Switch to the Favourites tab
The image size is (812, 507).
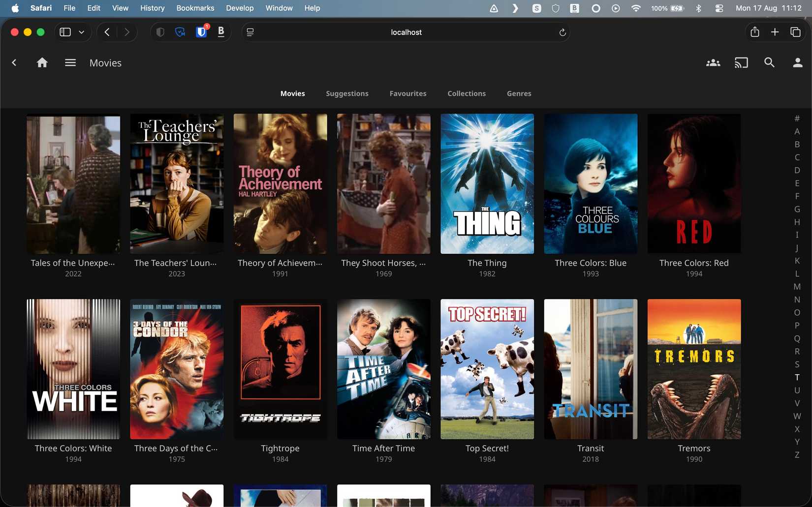pyautogui.click(x=408, y=93)
